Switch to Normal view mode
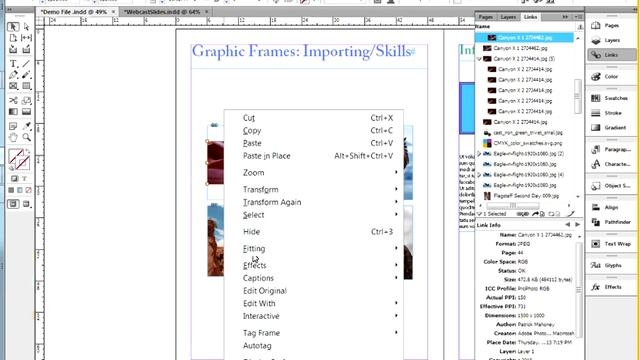 point(13,204)
